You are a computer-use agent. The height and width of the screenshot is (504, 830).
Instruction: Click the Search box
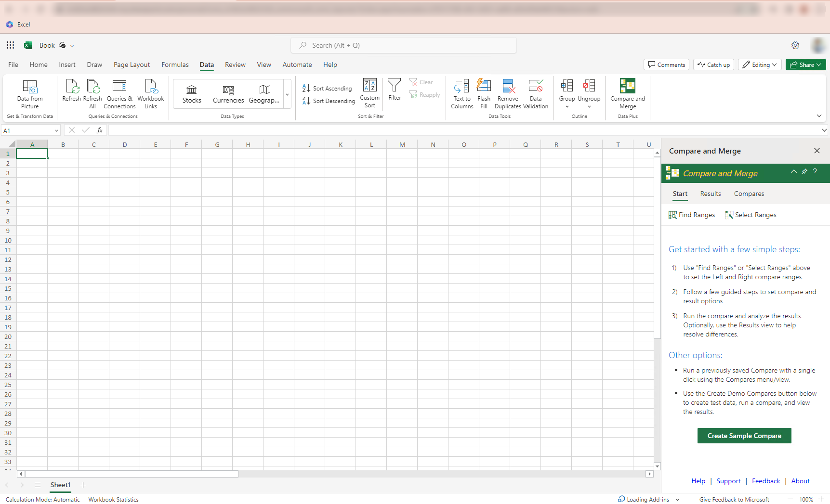[x=404, y=45]
